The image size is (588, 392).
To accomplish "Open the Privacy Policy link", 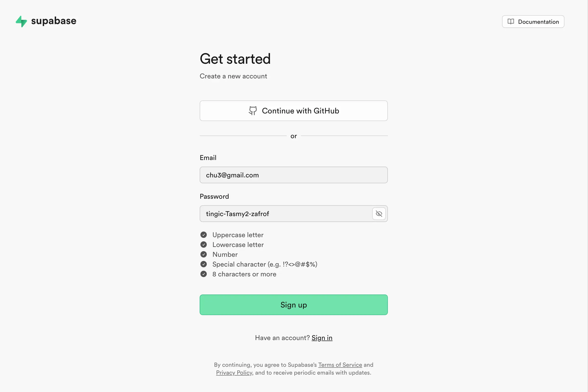I will (234, 372).
